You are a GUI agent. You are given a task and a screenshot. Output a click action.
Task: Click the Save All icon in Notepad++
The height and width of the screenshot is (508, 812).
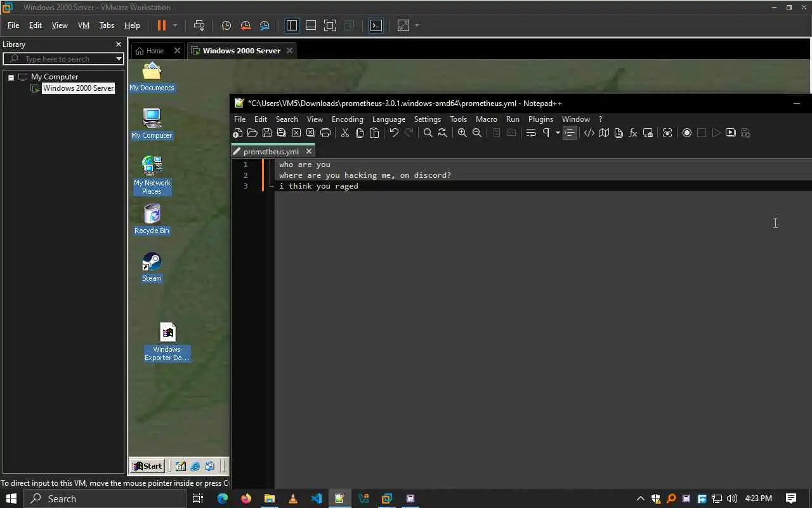pos(281,133)
